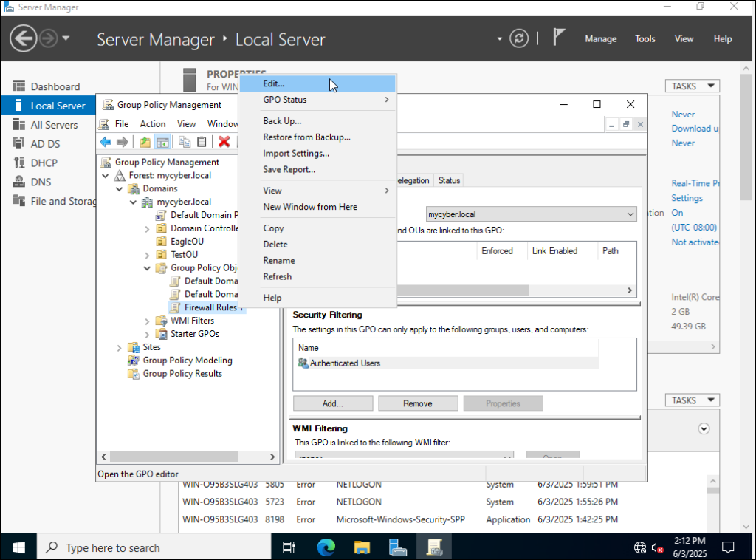Image resolution: width=756 pixels, height=560 pixels.
Task: Choose Edit... from the context menu
Action: (x=317, y=83)
